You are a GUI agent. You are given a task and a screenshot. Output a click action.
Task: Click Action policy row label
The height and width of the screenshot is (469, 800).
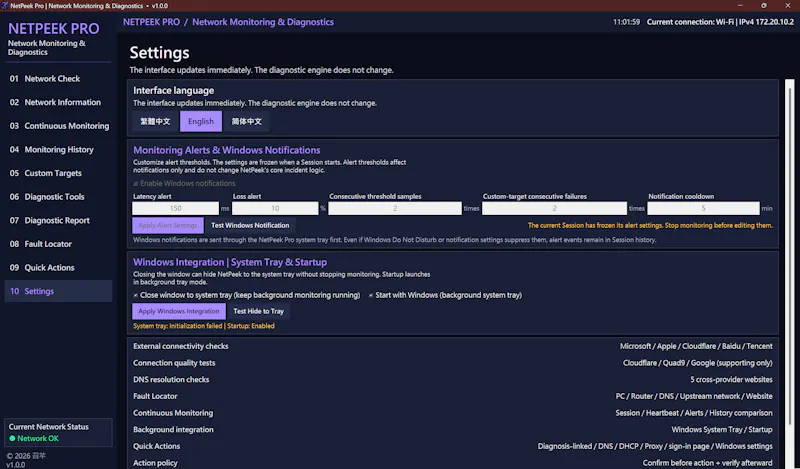155,463
